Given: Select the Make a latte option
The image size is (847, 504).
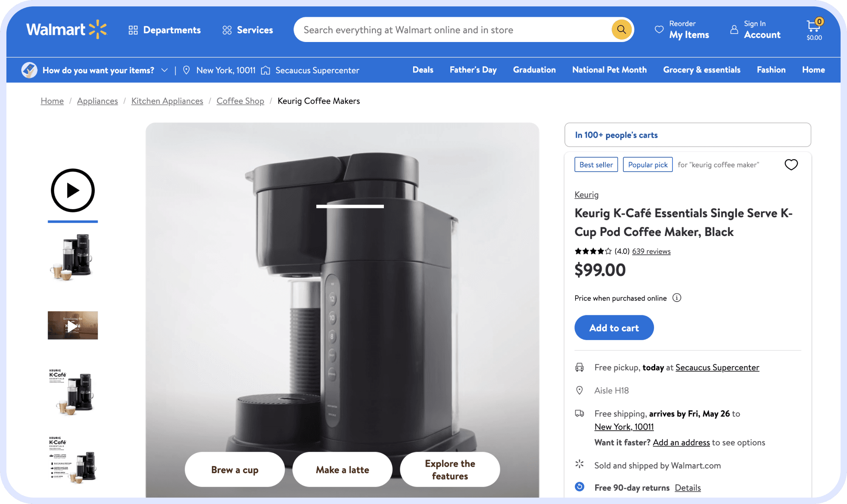Looking at the screenshot, I should [x=342, y=470].
